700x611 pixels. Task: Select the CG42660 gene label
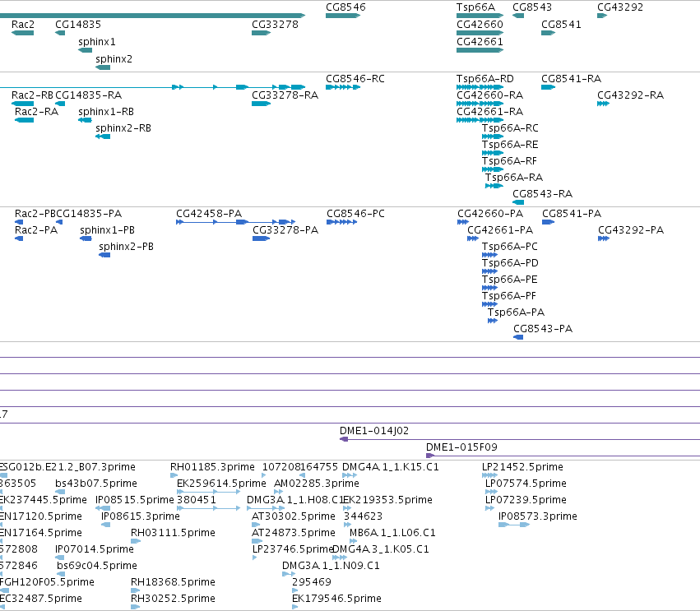[x=480, y=24]
